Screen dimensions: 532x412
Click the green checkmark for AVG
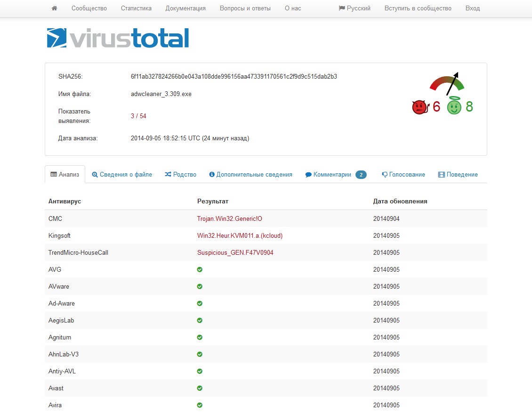[x=200, y=269]
